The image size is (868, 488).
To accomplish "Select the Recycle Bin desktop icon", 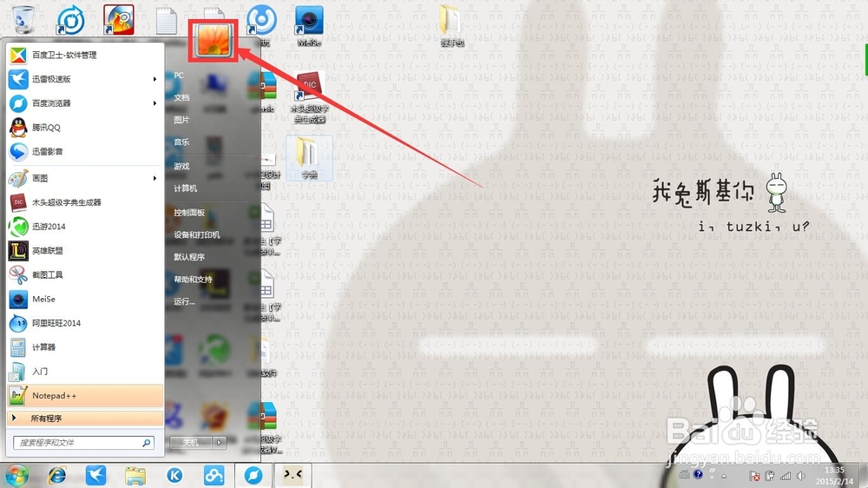I will [23, 19].
